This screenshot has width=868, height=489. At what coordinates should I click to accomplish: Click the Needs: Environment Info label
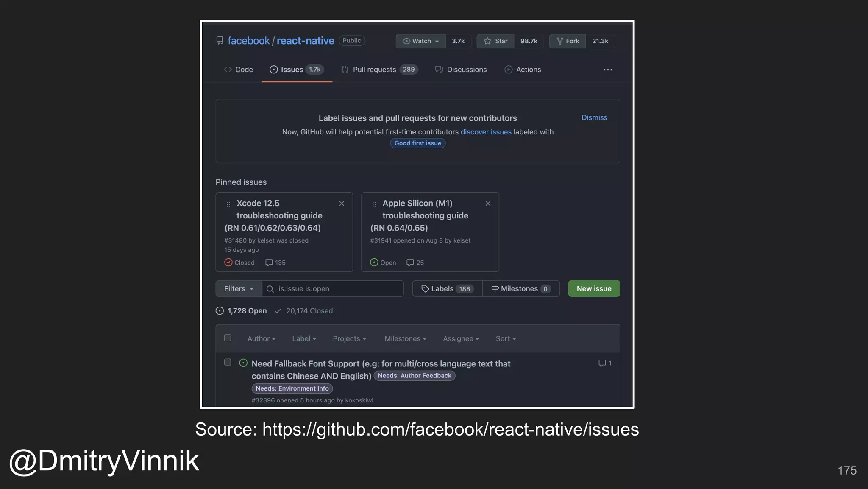tap(292, 388)
